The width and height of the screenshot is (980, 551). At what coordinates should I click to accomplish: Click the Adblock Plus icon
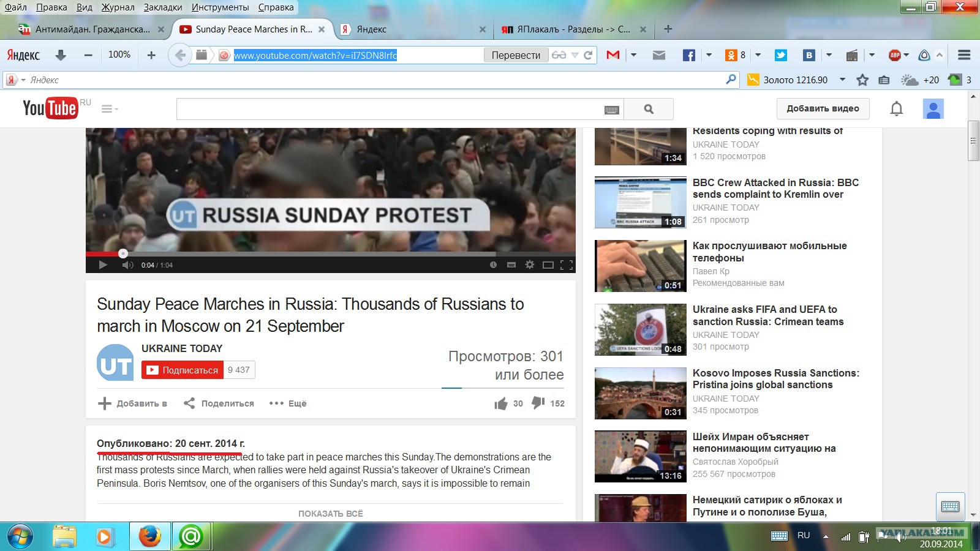895,55
